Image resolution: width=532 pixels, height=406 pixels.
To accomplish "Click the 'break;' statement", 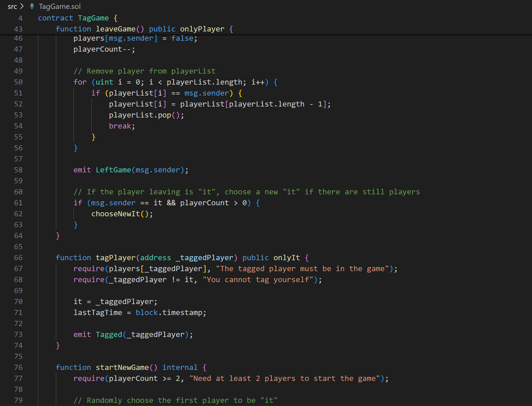I will tap(122, 126).
